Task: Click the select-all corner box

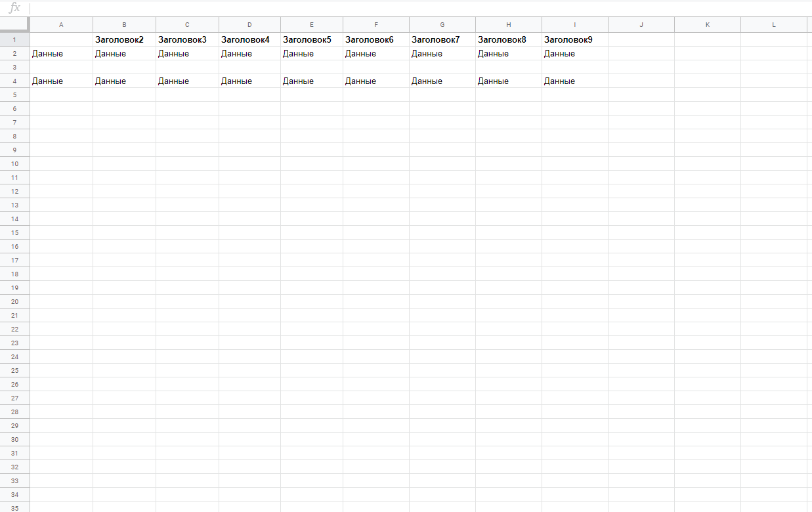Action: pos(14,25)
